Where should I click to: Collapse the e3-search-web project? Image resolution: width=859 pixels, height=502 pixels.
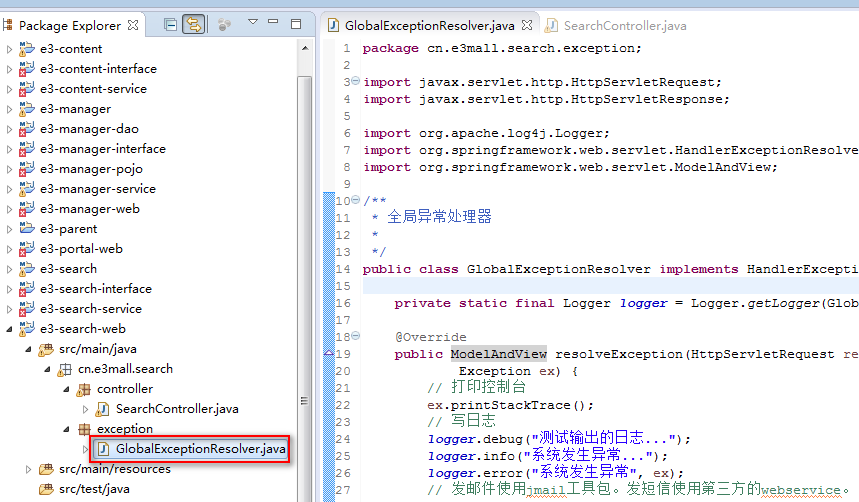9,329
